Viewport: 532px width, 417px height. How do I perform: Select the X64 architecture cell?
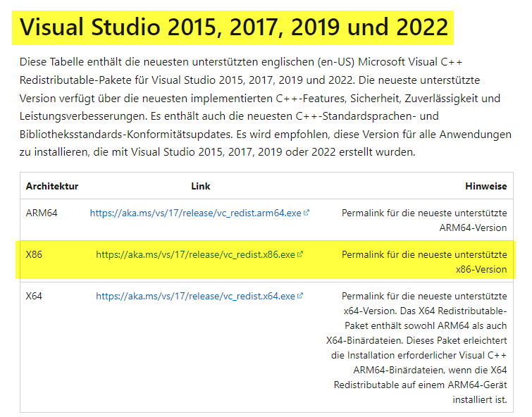click(35, 297)
